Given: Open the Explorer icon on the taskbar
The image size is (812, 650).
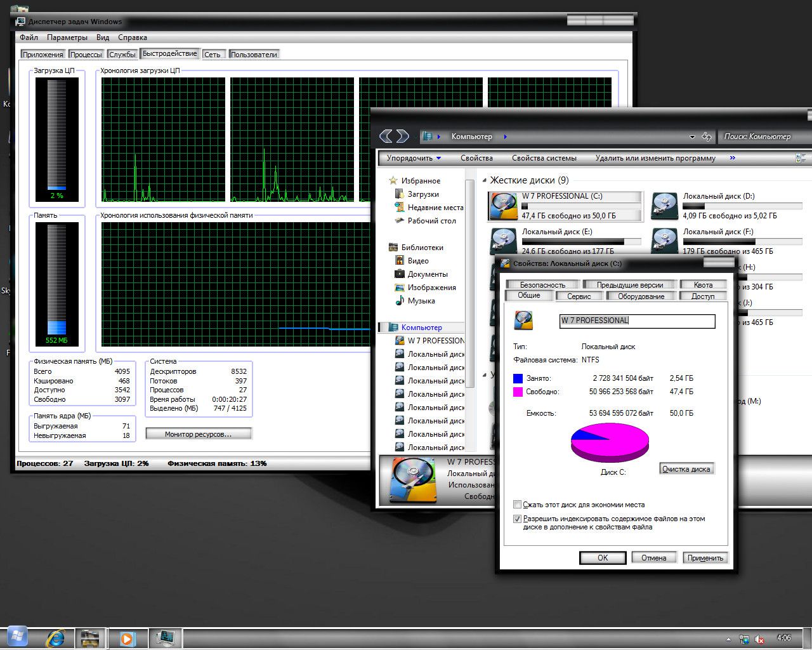Looking at the screenshot, I should click(x=91, y=638).
